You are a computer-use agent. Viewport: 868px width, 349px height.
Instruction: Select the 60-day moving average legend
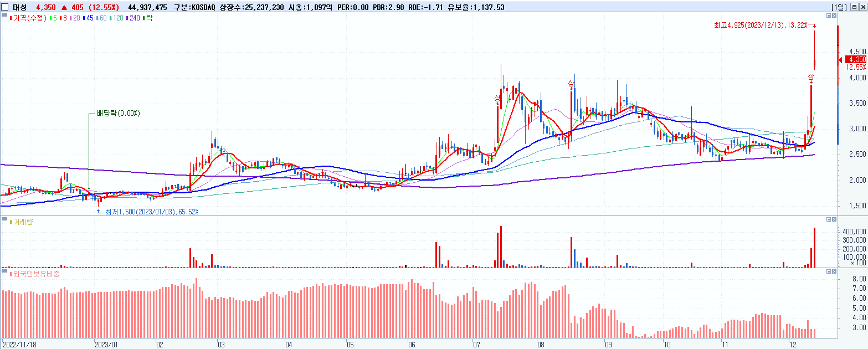pyautogui.click(x=101, y=18)
